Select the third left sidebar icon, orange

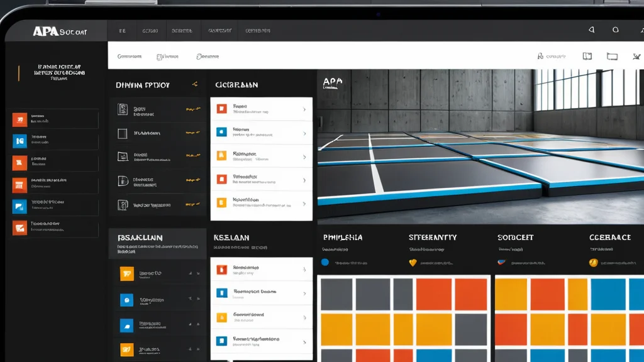[19, 163]
